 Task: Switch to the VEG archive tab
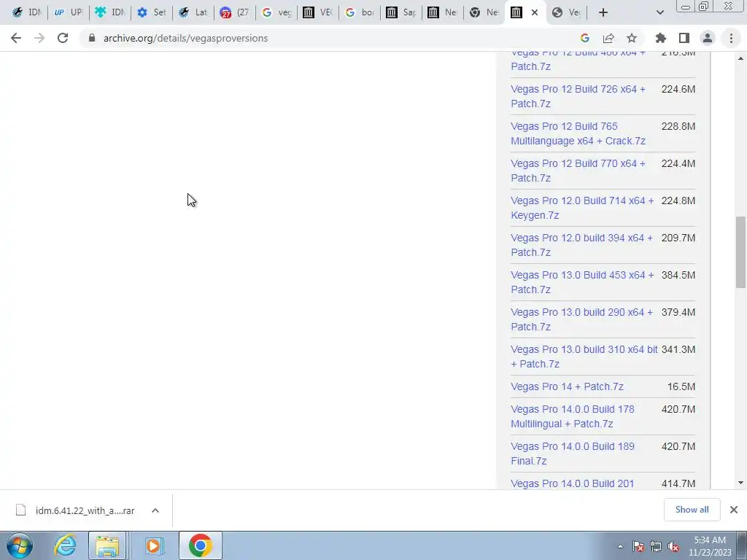coord(318,12)
